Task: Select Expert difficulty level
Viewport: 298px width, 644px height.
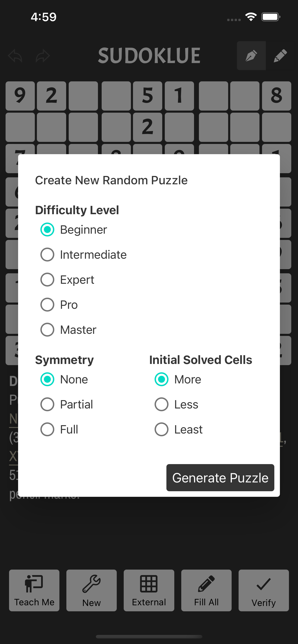Action: tap(47, 280)
